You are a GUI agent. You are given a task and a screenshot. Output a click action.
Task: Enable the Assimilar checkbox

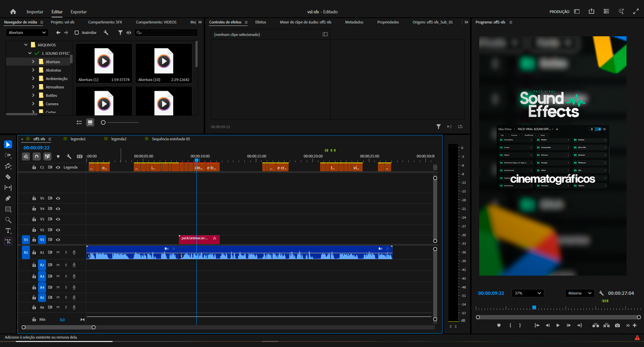coord(77,32)
